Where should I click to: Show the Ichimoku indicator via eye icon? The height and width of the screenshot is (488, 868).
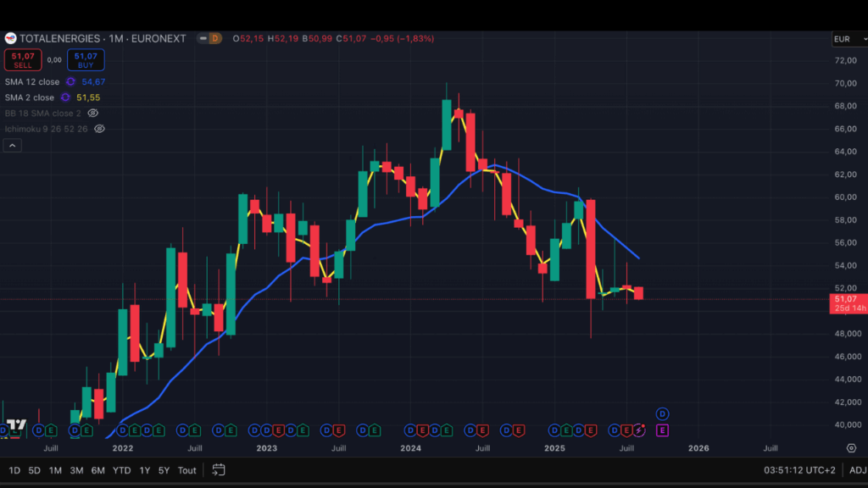click(x=100, y=129)
